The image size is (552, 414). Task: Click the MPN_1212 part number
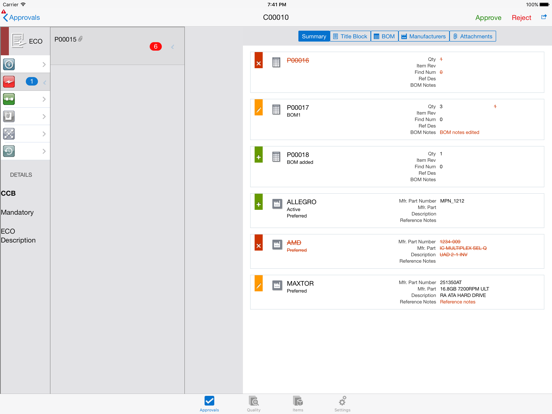tap(452, 201)
